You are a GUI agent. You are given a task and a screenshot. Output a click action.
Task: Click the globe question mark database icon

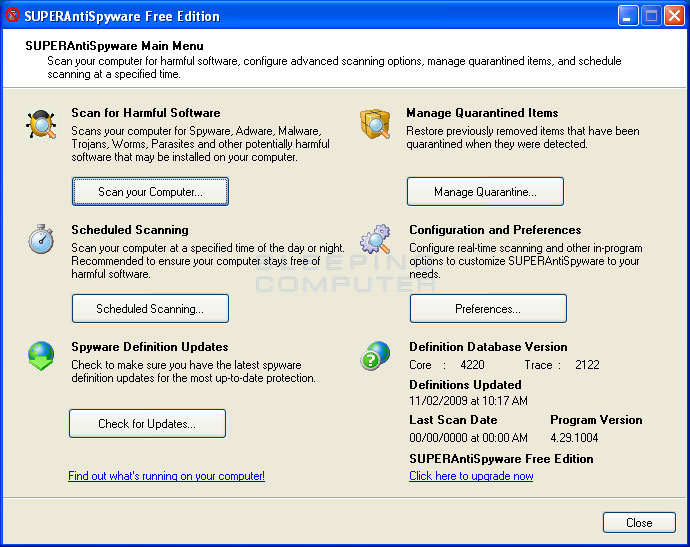(x=376, y=357)
